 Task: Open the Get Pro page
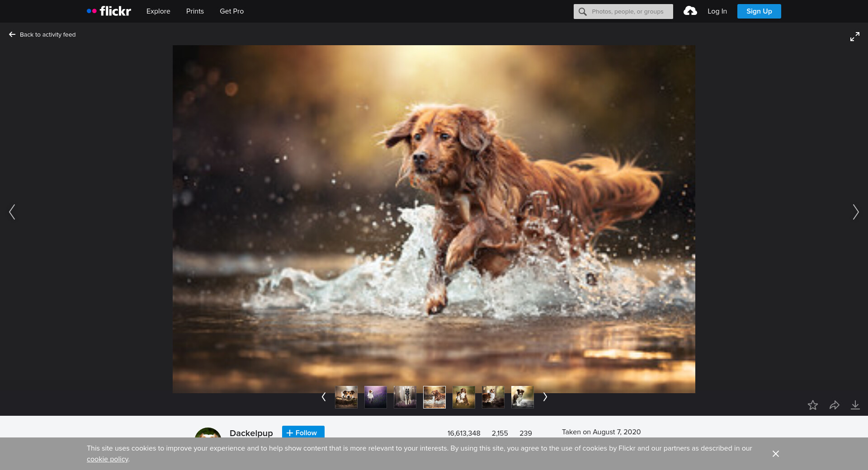pos(231,11)
